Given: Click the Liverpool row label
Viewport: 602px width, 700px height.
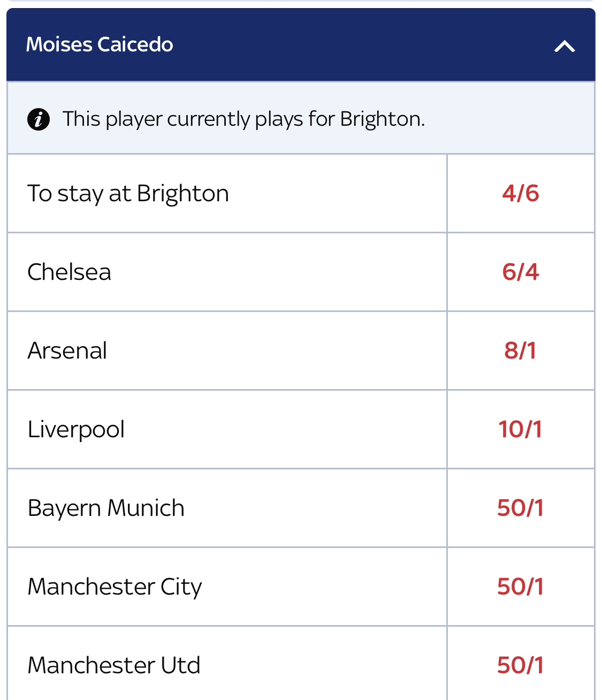Looking at the screenshot, I should [x=76, y=430].
